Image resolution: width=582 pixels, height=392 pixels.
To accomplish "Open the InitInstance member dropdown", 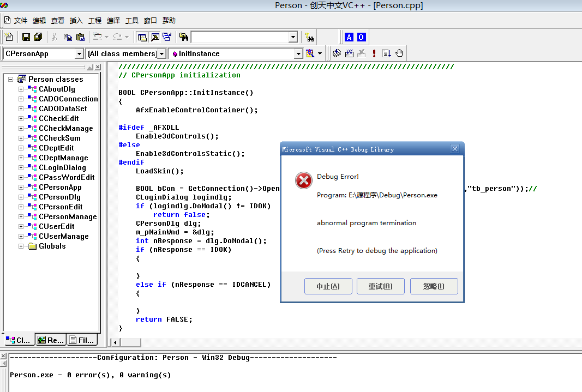I will click(298, 54).
